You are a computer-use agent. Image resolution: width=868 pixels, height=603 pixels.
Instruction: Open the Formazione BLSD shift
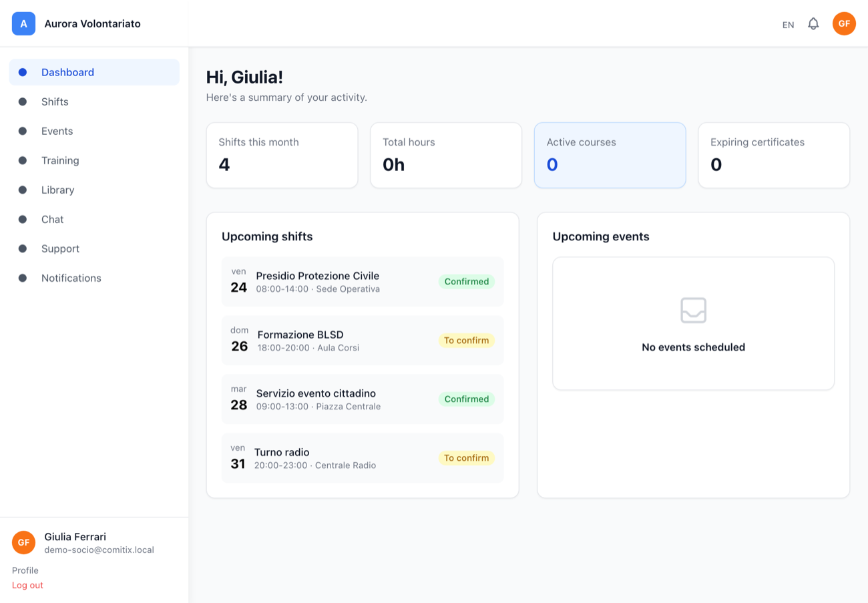[x=363, y=341]
